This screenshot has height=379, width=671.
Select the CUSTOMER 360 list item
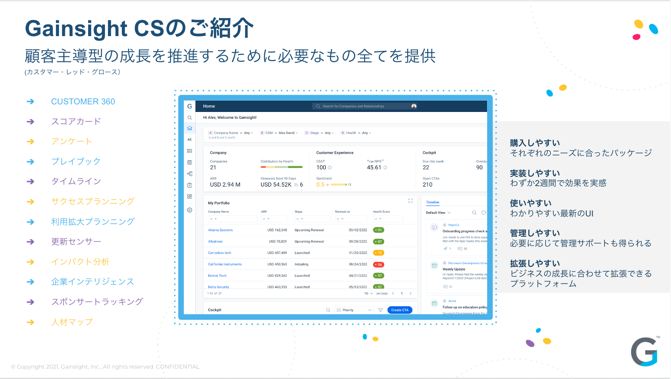83,101
